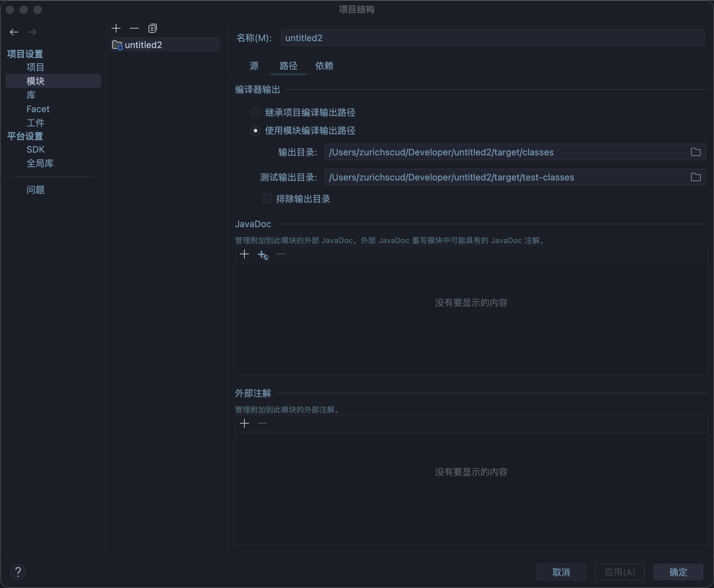Viewport: 714px width, 588px height.
Task: Enable 排除输出目录 checkbox
Action: click(267, 199)
